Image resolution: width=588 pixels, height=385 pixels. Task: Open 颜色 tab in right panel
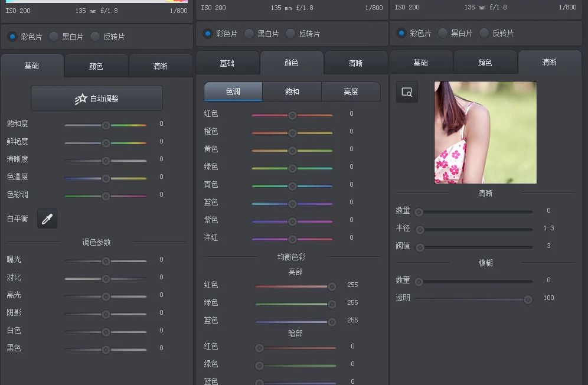point(485,63)
